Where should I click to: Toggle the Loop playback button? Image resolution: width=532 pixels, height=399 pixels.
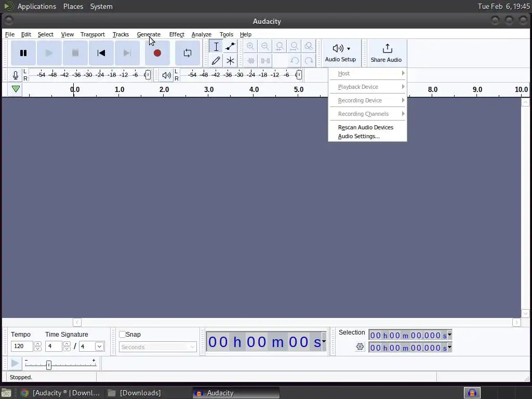(187, 53)
